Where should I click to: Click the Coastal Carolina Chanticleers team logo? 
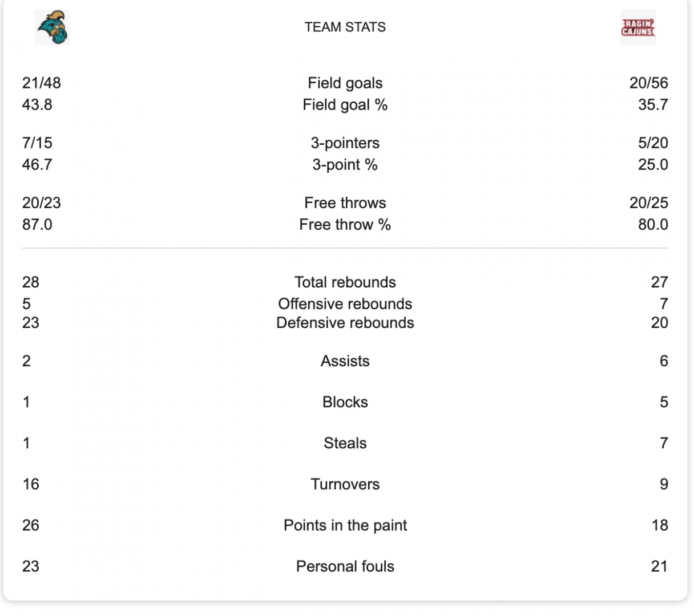[52, 27]
